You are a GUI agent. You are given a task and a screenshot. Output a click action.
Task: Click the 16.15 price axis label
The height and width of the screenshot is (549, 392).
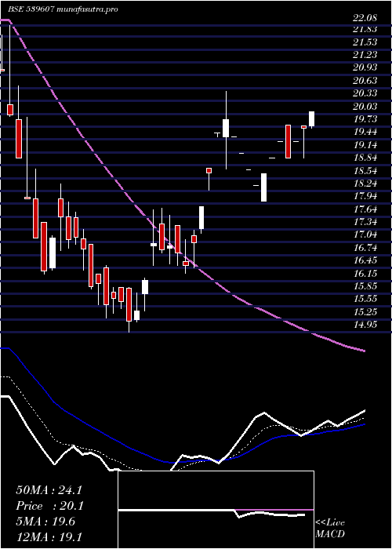[x=365, y=274]
